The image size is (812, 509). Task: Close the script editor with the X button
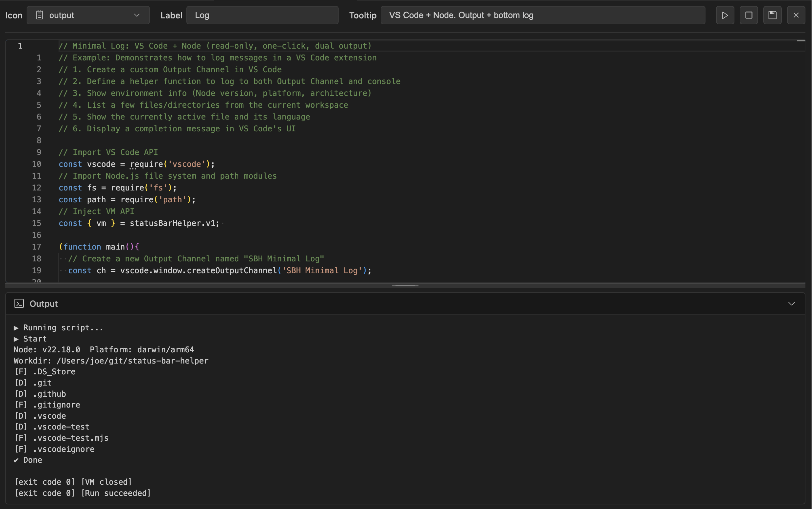[x=796, y=15]
